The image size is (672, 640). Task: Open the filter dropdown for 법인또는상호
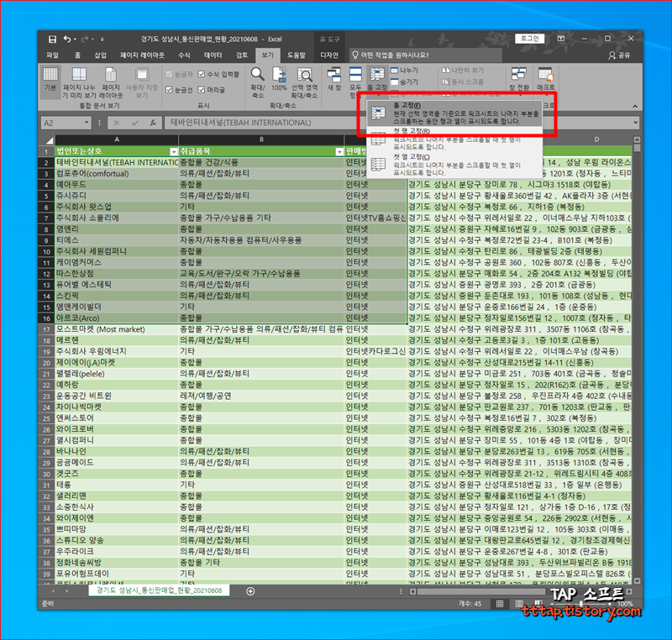(x=174, y=152)
